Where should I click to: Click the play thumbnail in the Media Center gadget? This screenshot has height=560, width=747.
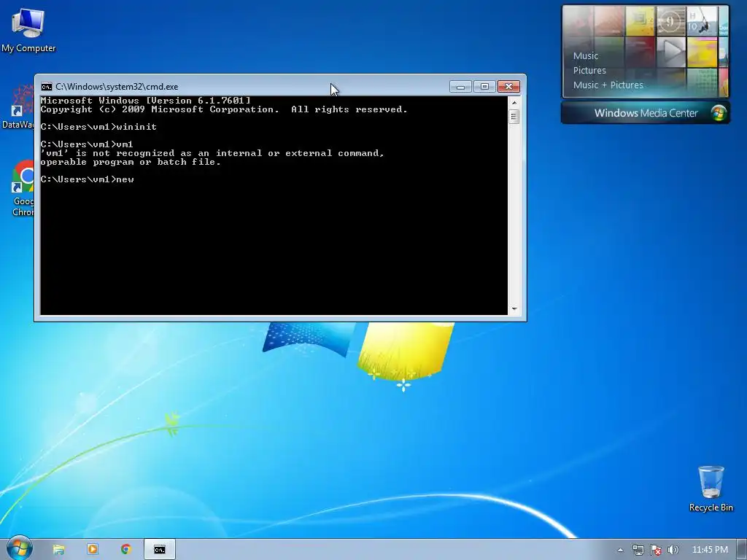671,52
